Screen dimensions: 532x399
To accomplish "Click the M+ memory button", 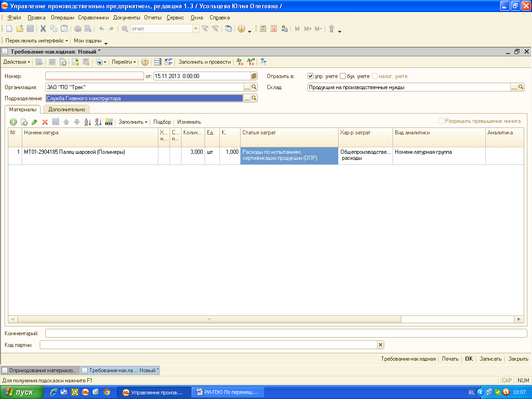I will [x=308, y=29].
